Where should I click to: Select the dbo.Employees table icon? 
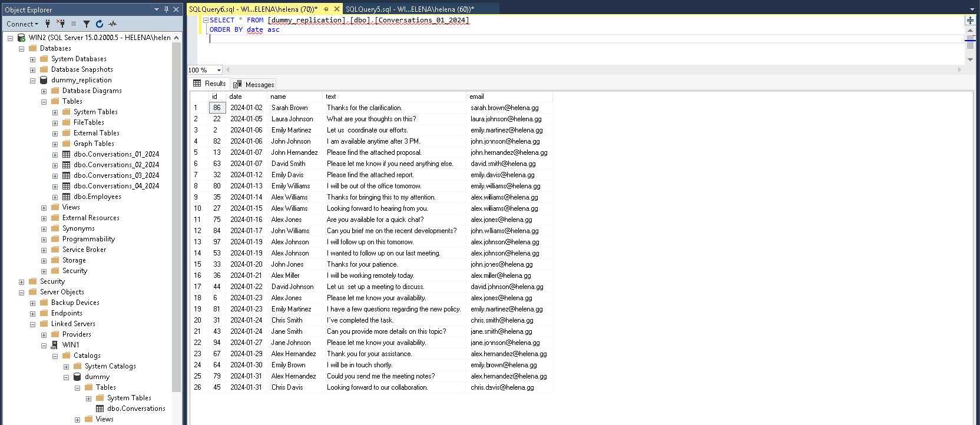point(67,197)
